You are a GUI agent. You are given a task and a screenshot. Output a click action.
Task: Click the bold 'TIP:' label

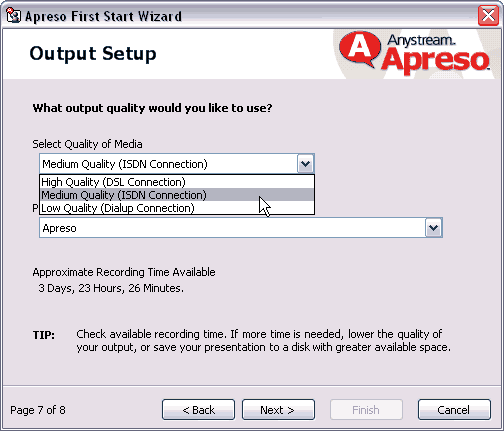tap(44, 335)
